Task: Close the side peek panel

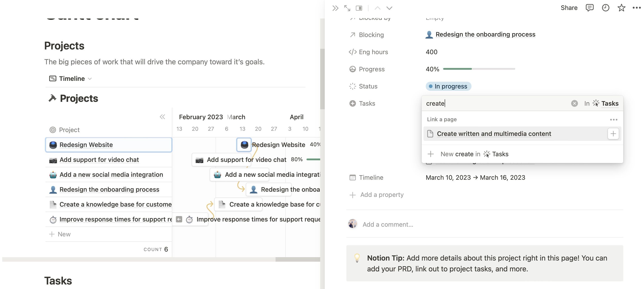Action: (335, 8)
